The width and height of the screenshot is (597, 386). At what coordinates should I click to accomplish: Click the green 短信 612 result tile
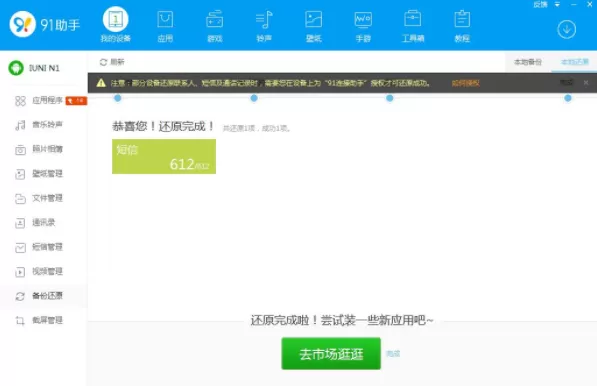pos(164,156)
